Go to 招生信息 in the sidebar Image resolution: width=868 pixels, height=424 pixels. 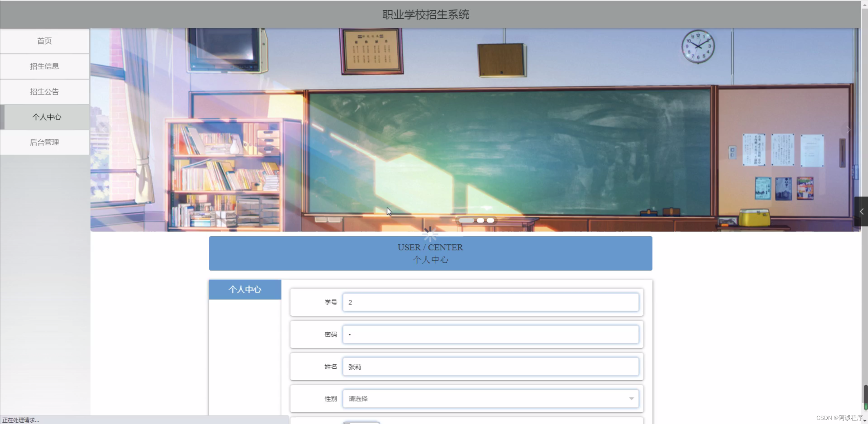[44, 66]
